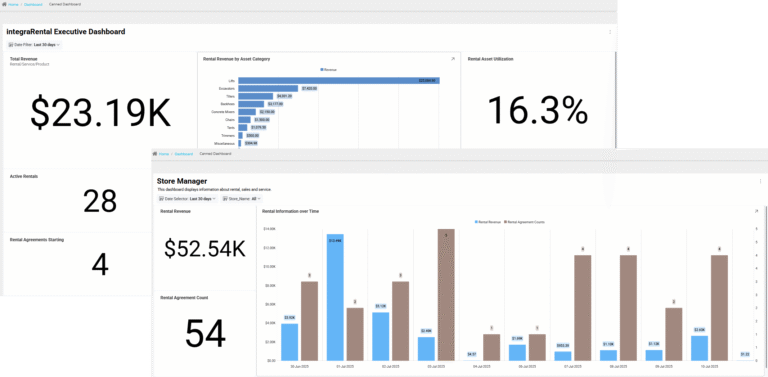
Task: Open Store Manager three-dot options menu
Action: [760, 181]
